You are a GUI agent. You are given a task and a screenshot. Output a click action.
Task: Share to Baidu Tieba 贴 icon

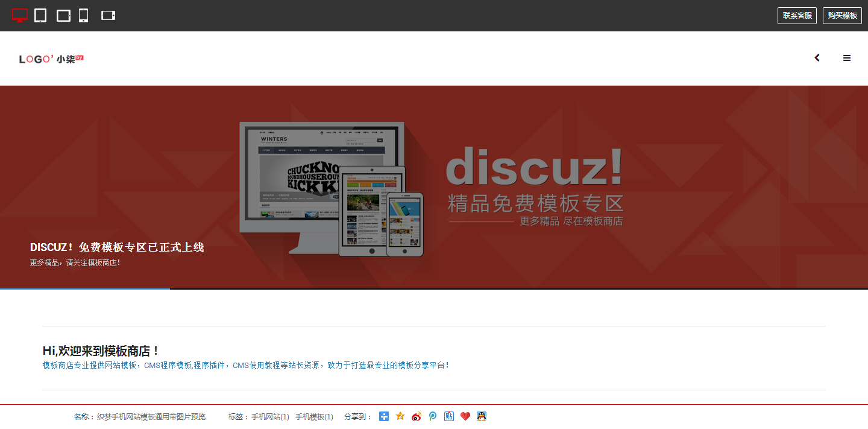tap(449, 416)
